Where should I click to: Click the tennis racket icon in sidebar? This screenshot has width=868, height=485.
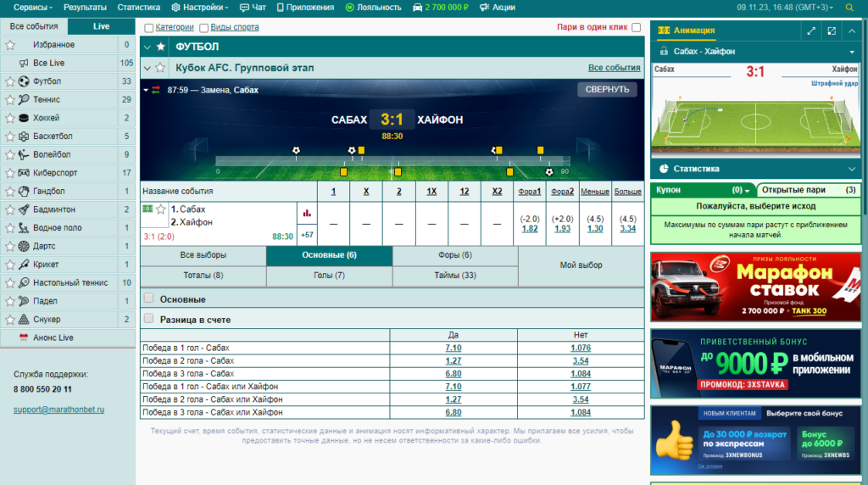click(x=24, y=100)
